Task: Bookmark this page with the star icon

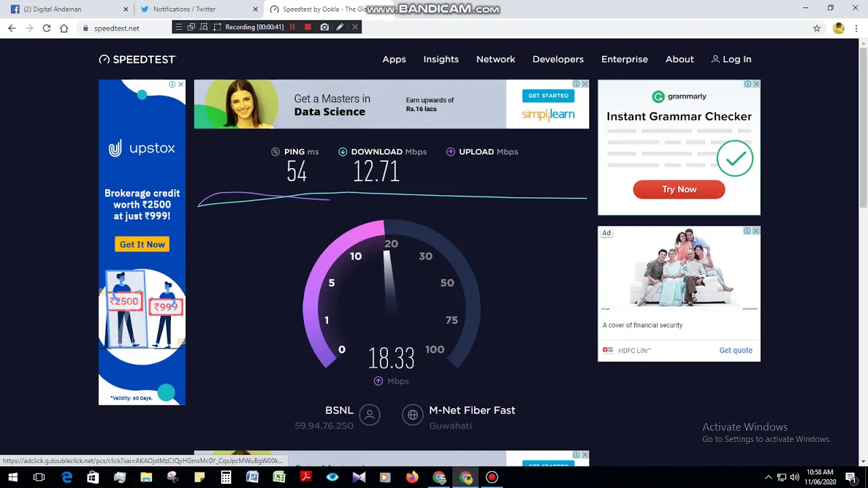Action: click(817, 28)
